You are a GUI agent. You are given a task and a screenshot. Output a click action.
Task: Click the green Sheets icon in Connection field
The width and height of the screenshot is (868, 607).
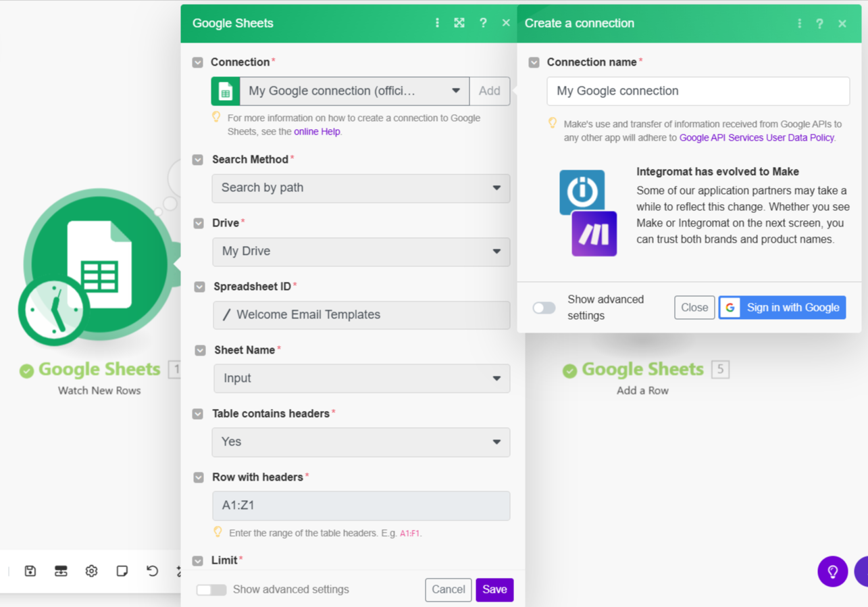click(x=226, y=91)
